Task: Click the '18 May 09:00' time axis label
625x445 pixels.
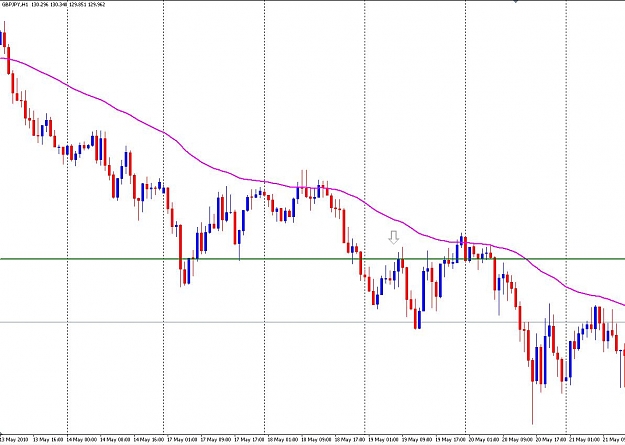Action: [x=316, y=440]
